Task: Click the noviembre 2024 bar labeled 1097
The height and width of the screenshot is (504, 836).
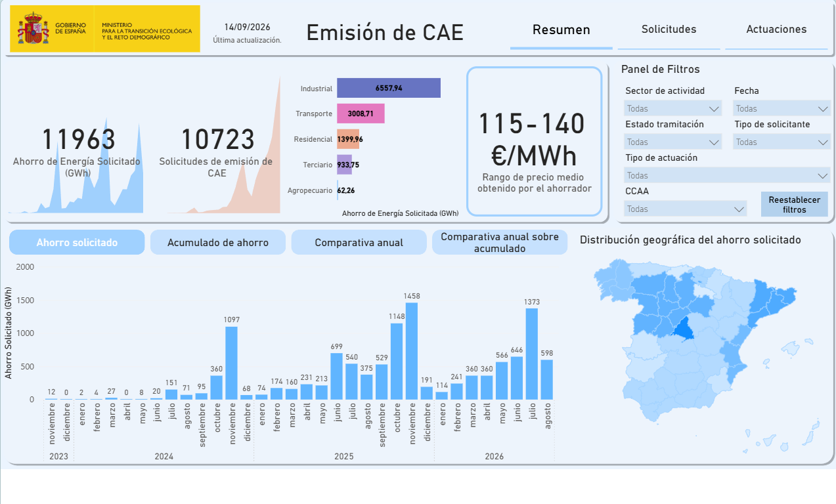Action: pyautogui.click(x=231, y=363)
